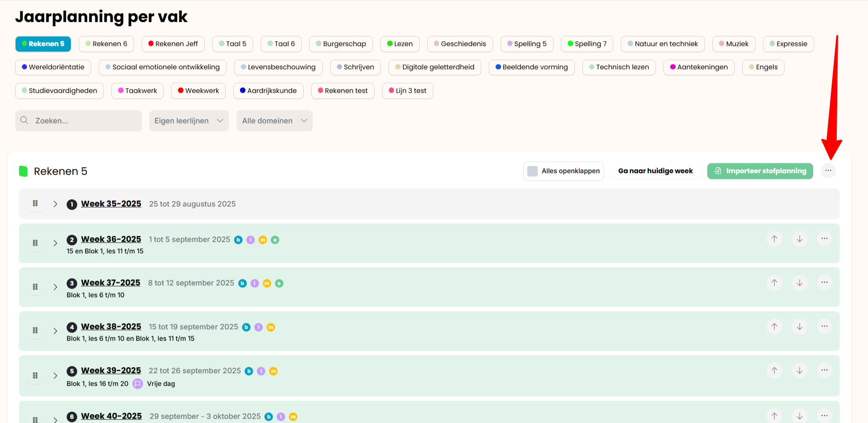Image resolution: width=868 pixels, height=423 pixels.
Task: Open the Week 37-2025 link
Action: 111,282
